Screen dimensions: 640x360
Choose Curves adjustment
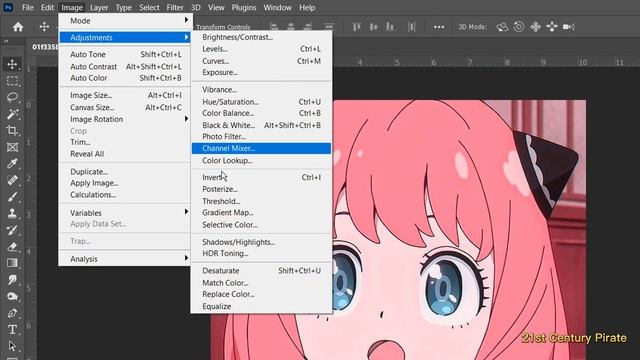coord(261,61)
